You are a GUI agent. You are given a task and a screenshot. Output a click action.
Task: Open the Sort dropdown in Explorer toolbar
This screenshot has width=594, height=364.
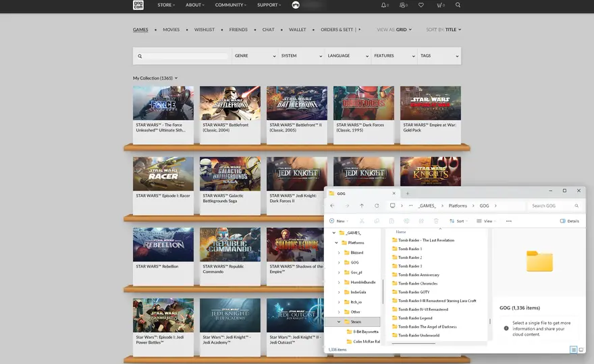[x=458, y=221]
